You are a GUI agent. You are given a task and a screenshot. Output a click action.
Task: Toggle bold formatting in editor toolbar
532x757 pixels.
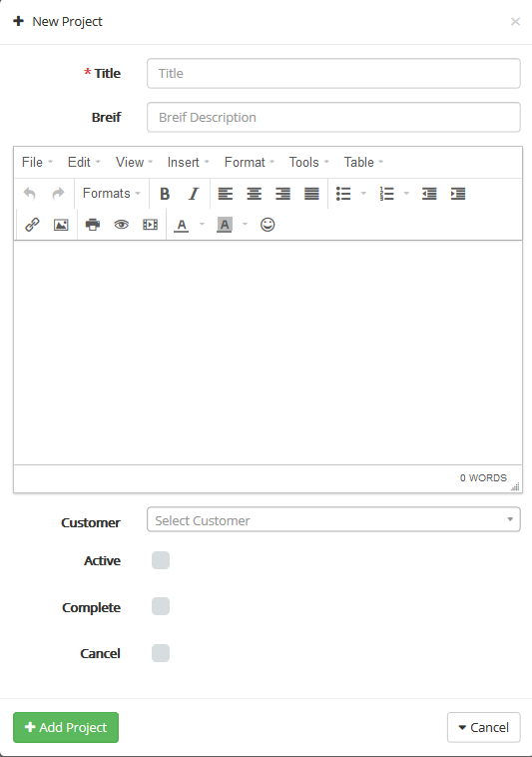[165, 194]
